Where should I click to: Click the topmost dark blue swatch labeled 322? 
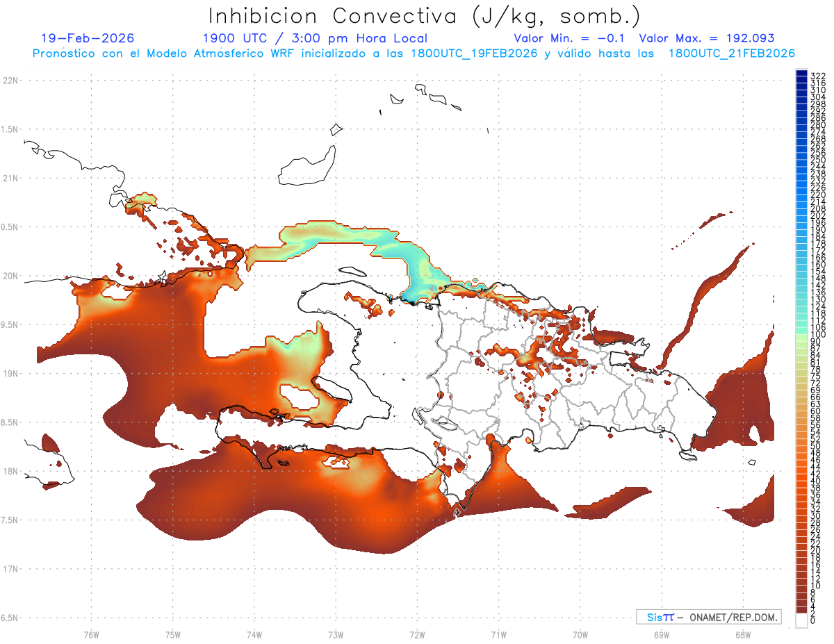tap(801, 74)
